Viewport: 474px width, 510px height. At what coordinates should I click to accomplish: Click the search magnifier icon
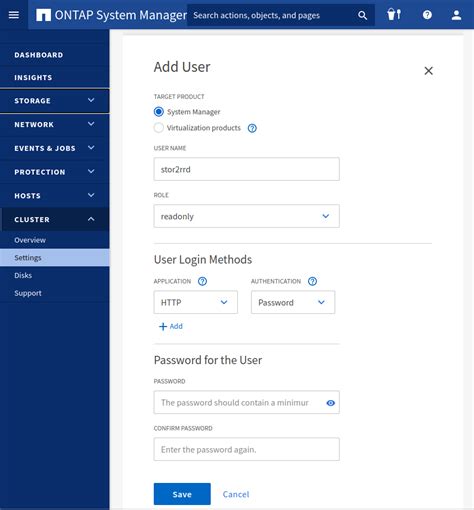[x=362, y=15]
